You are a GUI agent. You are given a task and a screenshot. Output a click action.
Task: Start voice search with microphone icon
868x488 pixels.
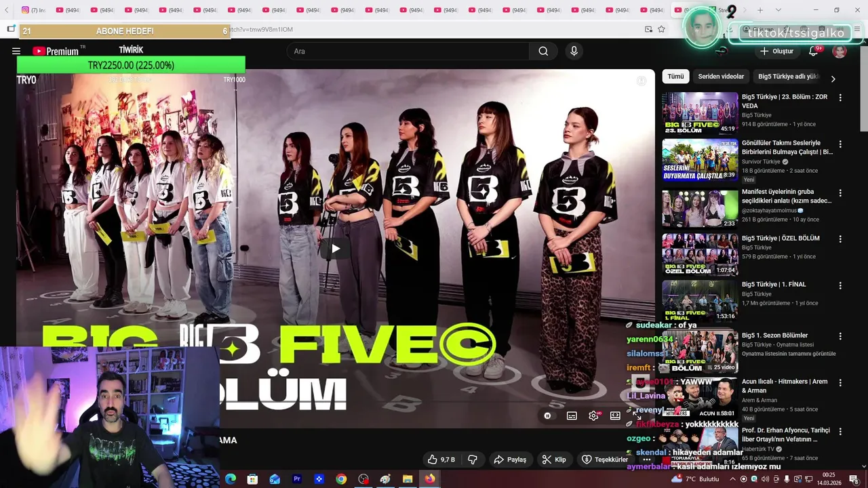click(574, 51)
